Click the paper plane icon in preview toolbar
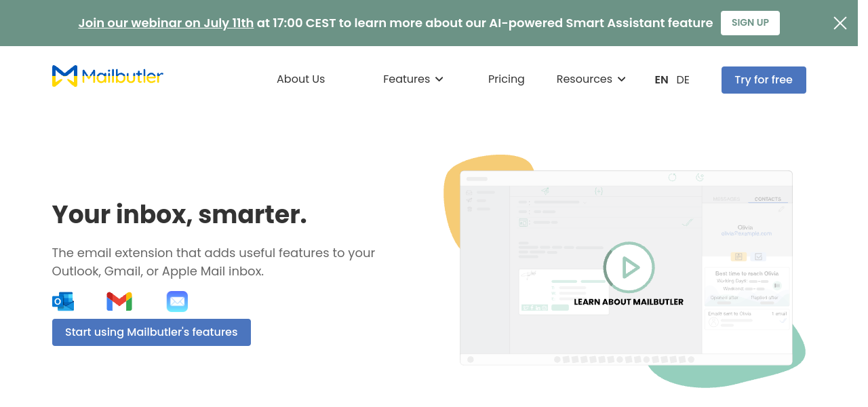Screen dimensions: 868x407 [x=545, y=191]
